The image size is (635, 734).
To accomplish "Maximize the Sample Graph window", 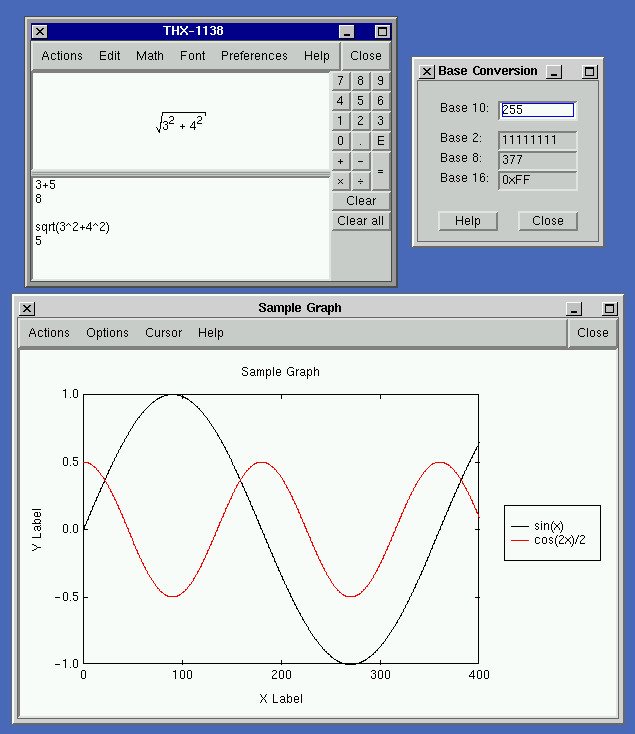I will 609,309.
